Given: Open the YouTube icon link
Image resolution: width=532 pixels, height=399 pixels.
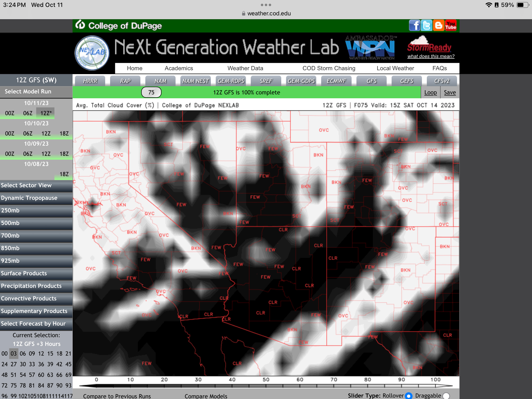Looking at the screenshot, I should (451, 26).
